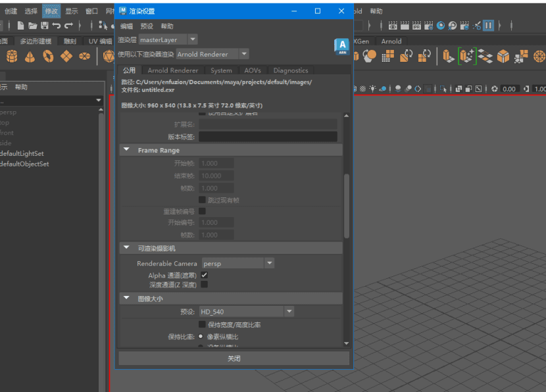This screenshot has height=392, width=546.
Task: Collapse the Frame Range section
Action: pos(126,149)
